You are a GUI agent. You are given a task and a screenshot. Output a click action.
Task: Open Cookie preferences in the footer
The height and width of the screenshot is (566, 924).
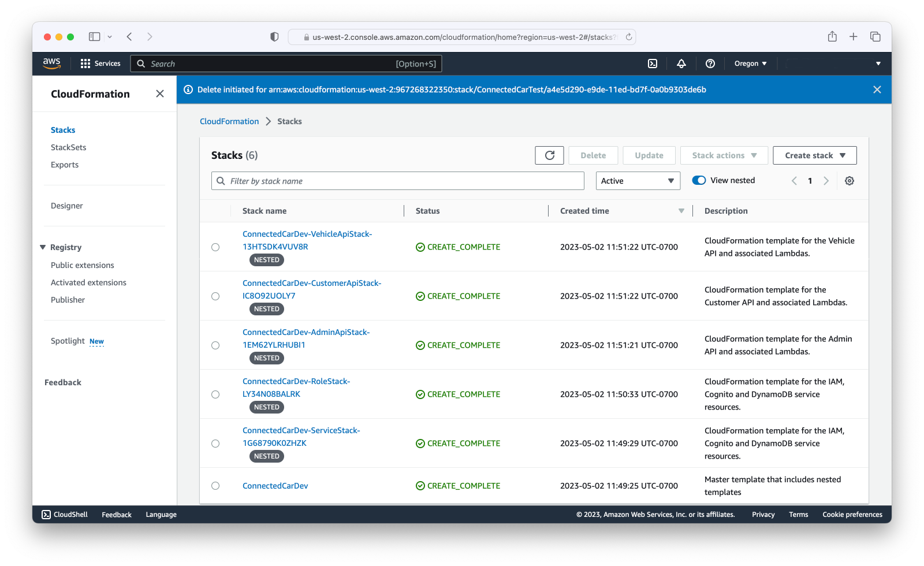coord(852,515)
